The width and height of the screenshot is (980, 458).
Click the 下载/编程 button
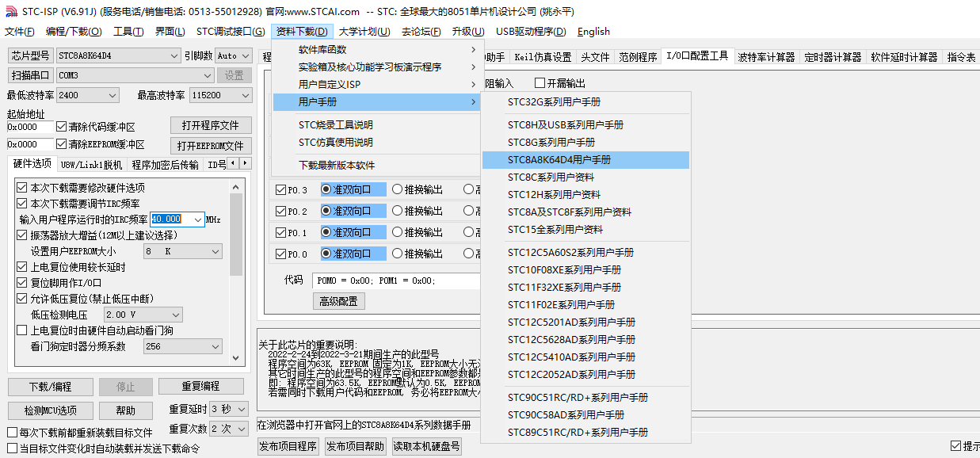[51, 387]
